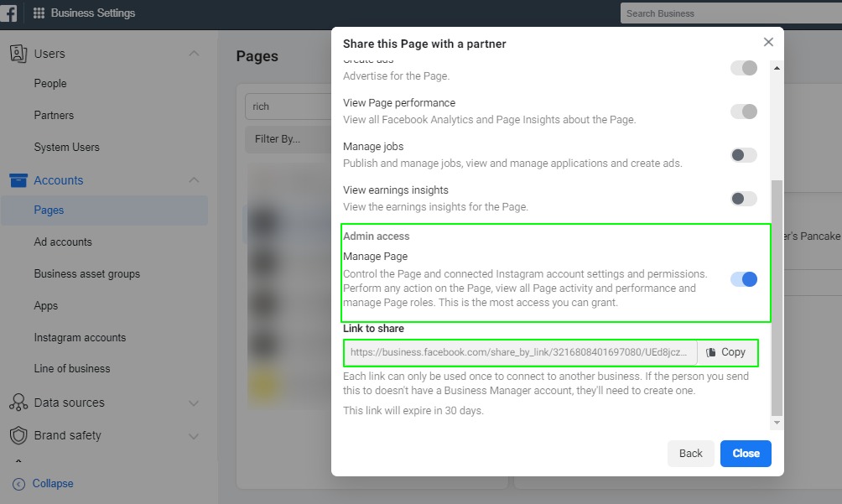
Task: Toggle the Create ads switch
Action: click(744, 68)
